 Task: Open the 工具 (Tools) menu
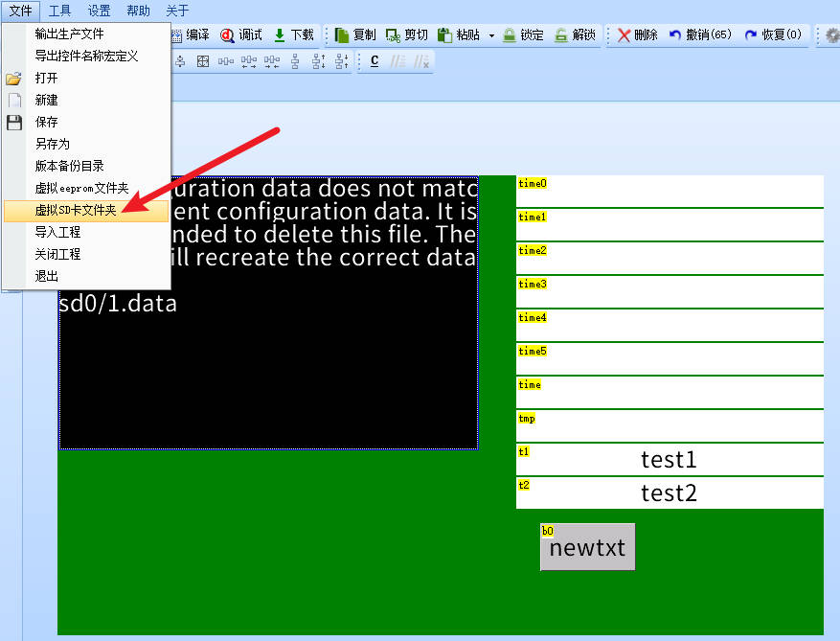click(x=59, y=11)
